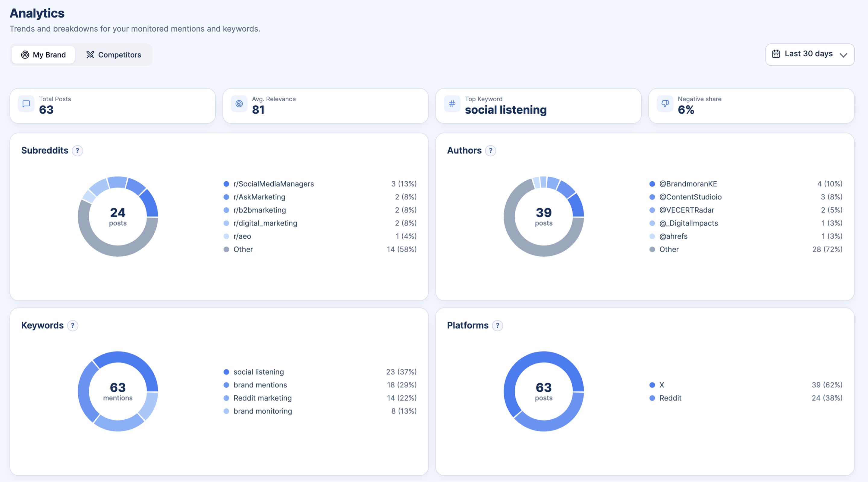Screen dimensions: 868x482
Task: Click the 23 (37%) keyword count value
Action: 401,372
